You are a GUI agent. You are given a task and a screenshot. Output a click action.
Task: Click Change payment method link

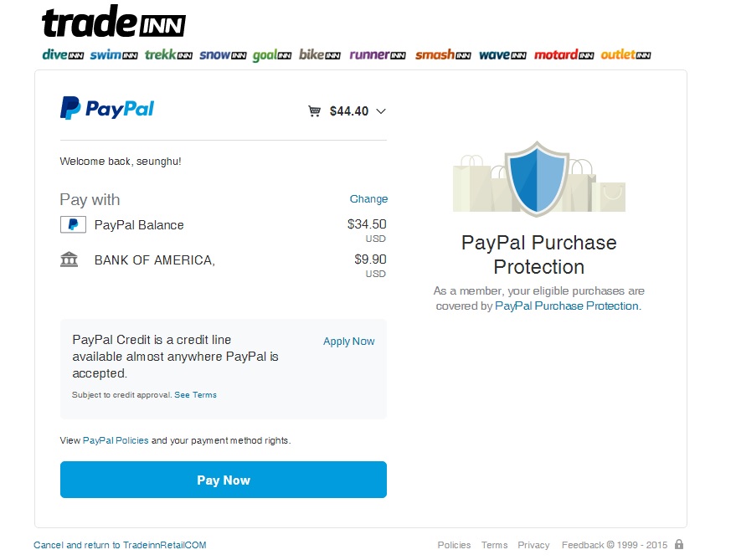point(368,199)
